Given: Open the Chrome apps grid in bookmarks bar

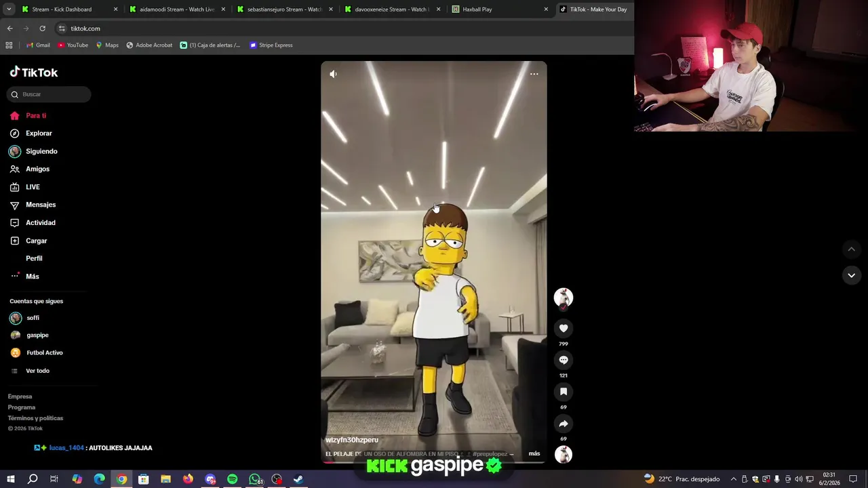Looking at the screenshot, I should [9, 45].
